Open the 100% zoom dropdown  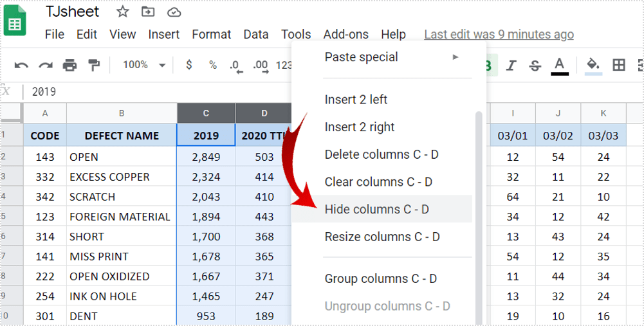click(x=143, y=65)
